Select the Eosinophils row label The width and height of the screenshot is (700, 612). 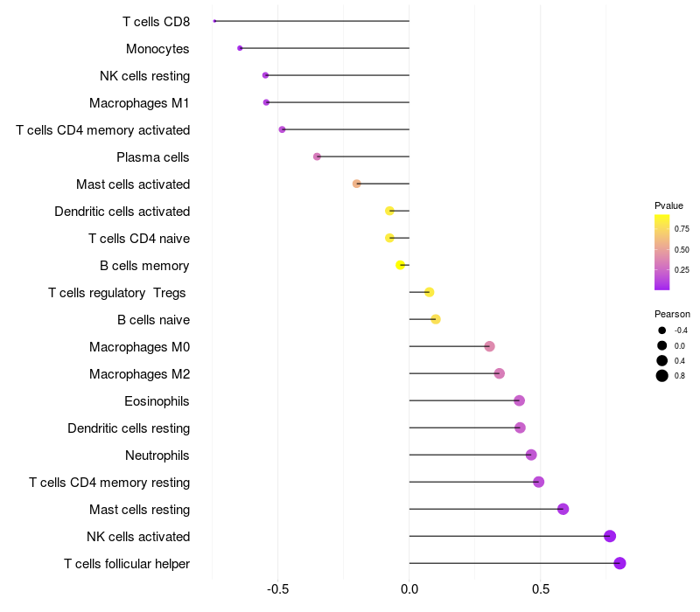click(157, 401)
